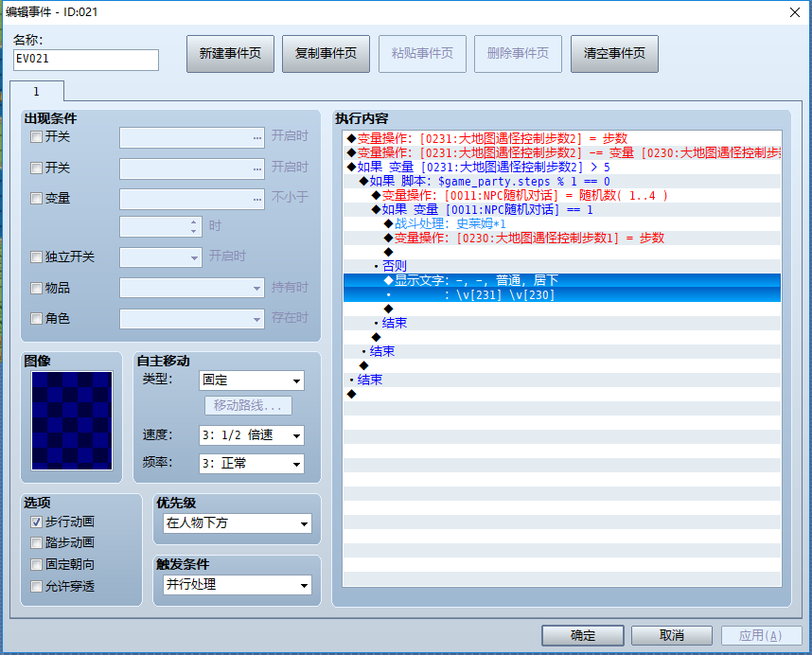The image size is (812, 655).
Task: Select first line 变量操作 [0231] = 步数
Action: pyautogui.click(x=562, y=138)
